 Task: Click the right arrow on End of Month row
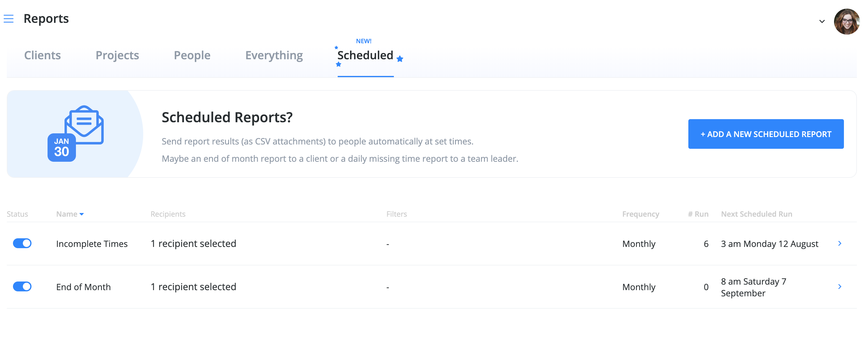pos(840,287)
